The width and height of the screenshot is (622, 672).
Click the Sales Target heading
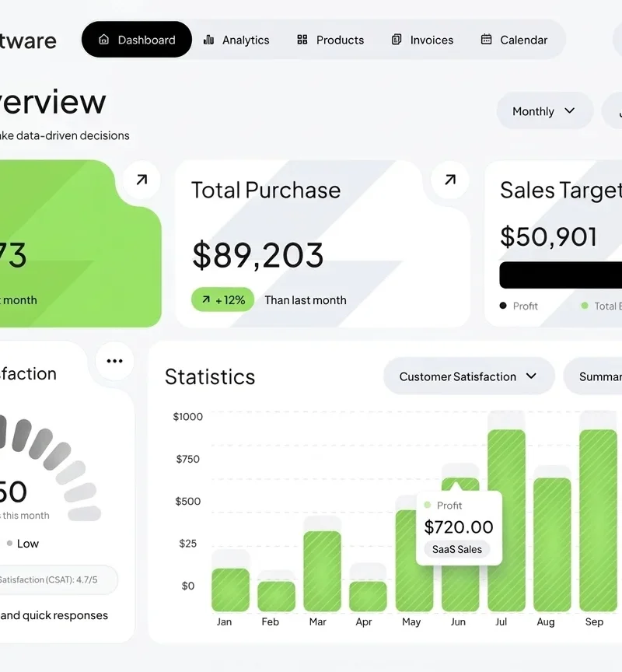click(561, 190)
